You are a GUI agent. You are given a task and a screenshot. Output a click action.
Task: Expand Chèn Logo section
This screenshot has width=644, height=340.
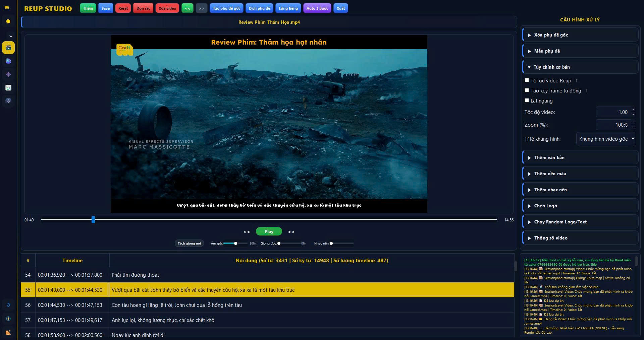click(x=580, y=206)
